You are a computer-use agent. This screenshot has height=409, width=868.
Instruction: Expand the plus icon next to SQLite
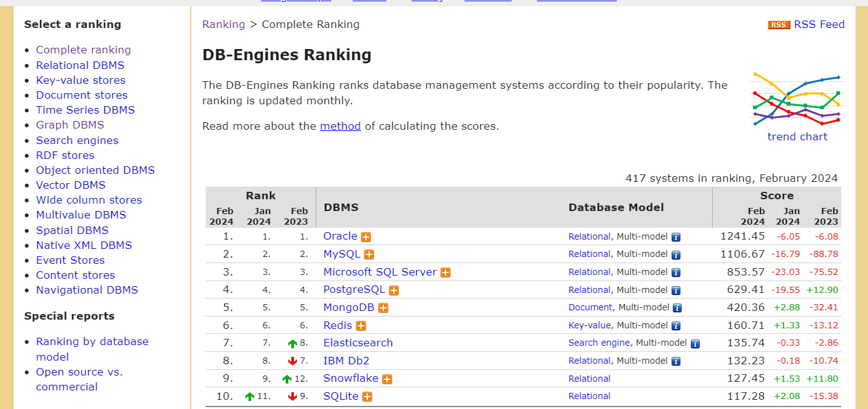367,397
